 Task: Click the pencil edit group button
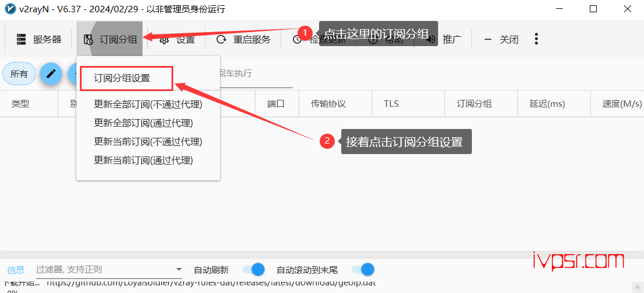coord(51,74)
